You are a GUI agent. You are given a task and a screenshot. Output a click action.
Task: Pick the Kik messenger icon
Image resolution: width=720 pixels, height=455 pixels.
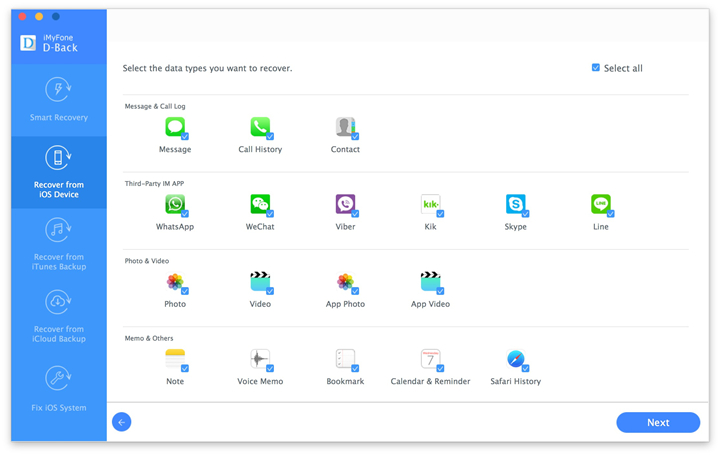pyautogui.click(x=430, y=204)
